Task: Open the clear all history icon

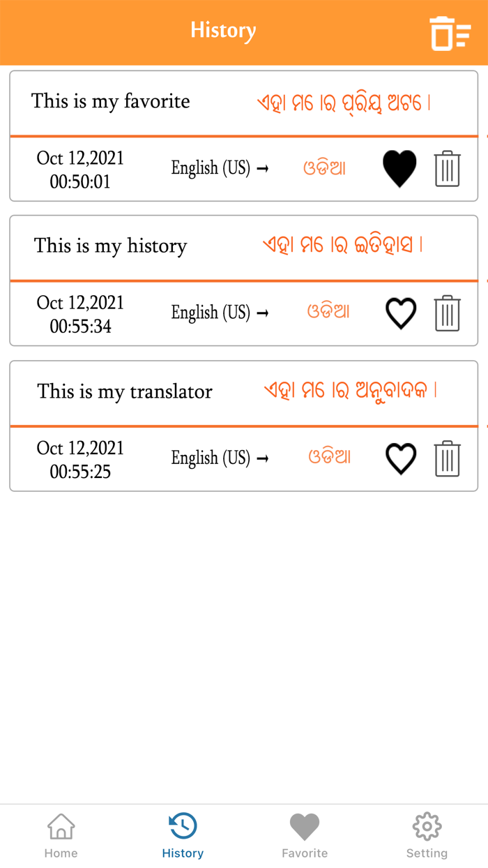Action: (x=450, y=32)
